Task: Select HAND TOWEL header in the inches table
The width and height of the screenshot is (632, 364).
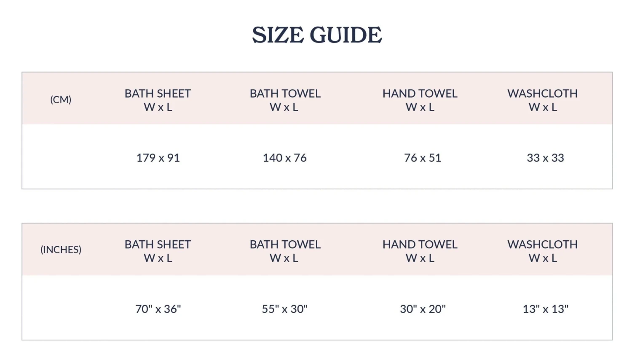Action: tap(420, 244)
